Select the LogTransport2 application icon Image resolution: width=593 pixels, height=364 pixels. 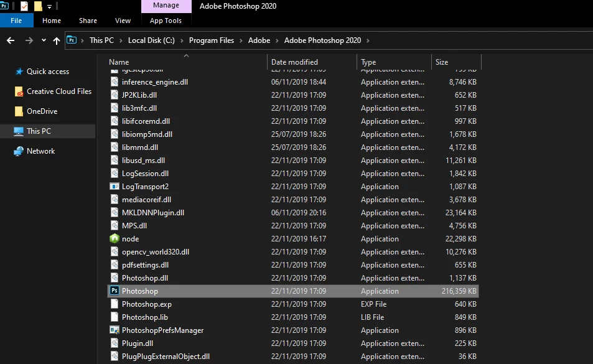click(114, 186)
